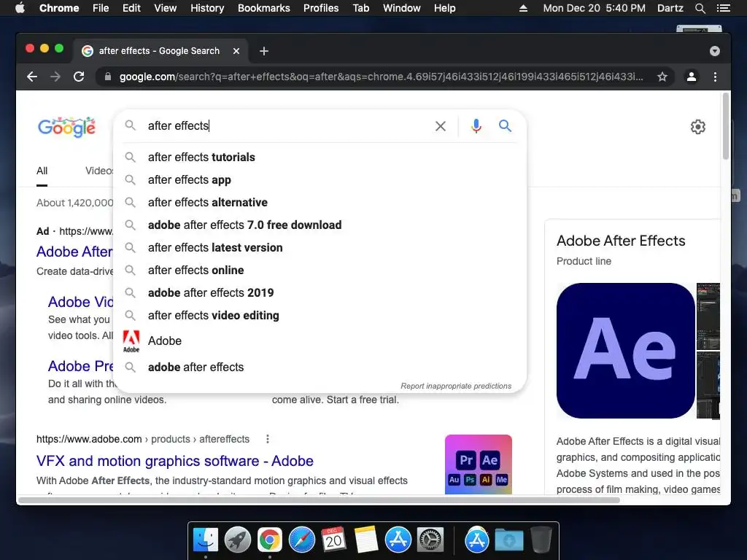Open the History menu
This screenshot has height=560, width=747.
tap(207, 8)
